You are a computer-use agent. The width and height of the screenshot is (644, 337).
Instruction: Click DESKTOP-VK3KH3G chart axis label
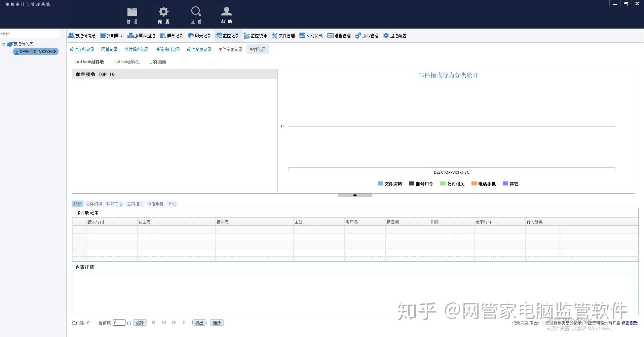(x=452, y=172)
